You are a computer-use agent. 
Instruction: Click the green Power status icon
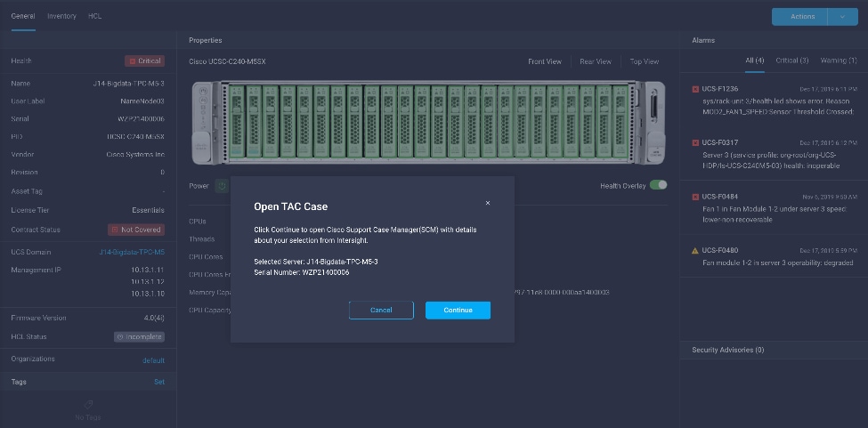point(222,186)
